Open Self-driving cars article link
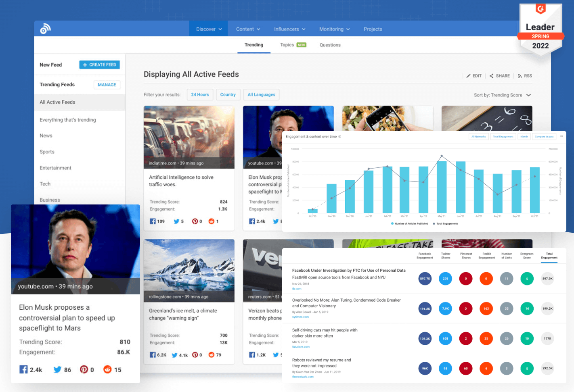The width and height of the screenshot is (574, 392). [x=325, y=333]
